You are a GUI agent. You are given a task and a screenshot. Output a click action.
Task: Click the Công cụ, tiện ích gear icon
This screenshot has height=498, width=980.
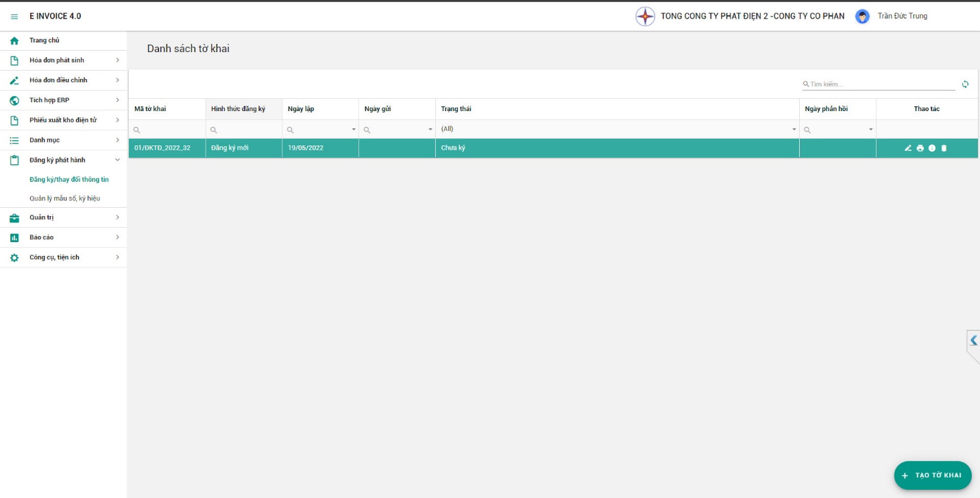(x=14, y=258)
